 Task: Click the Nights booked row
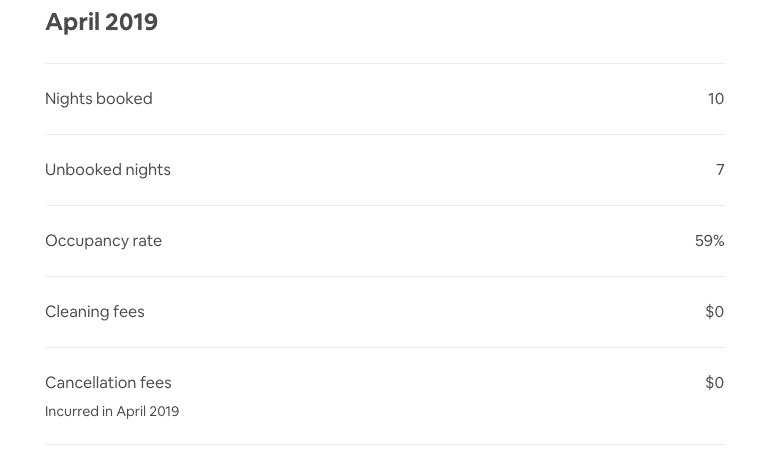click(x=385, y=99)
